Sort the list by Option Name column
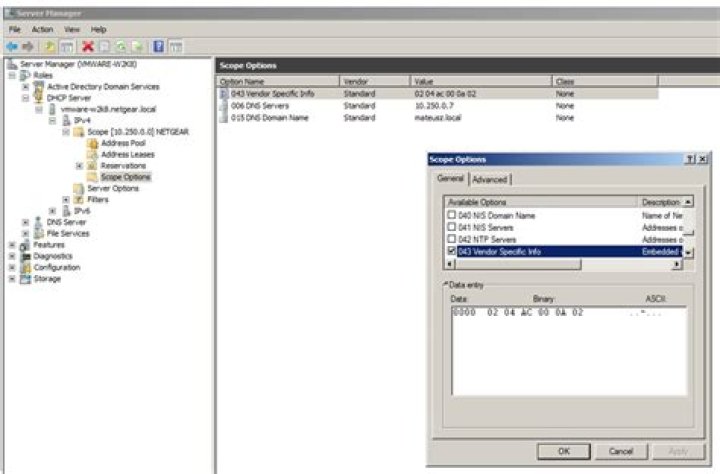Screen dimensions: 720x474 (278, 81)
